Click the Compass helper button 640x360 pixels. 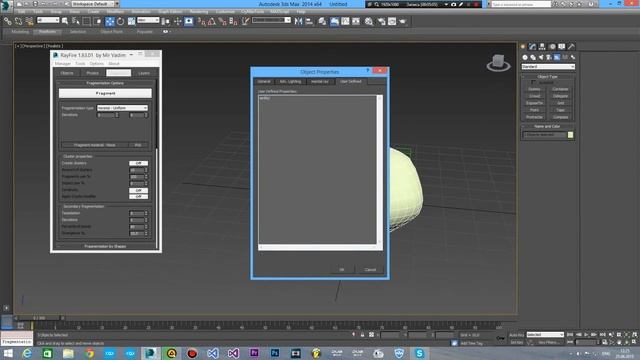point(560,117)
